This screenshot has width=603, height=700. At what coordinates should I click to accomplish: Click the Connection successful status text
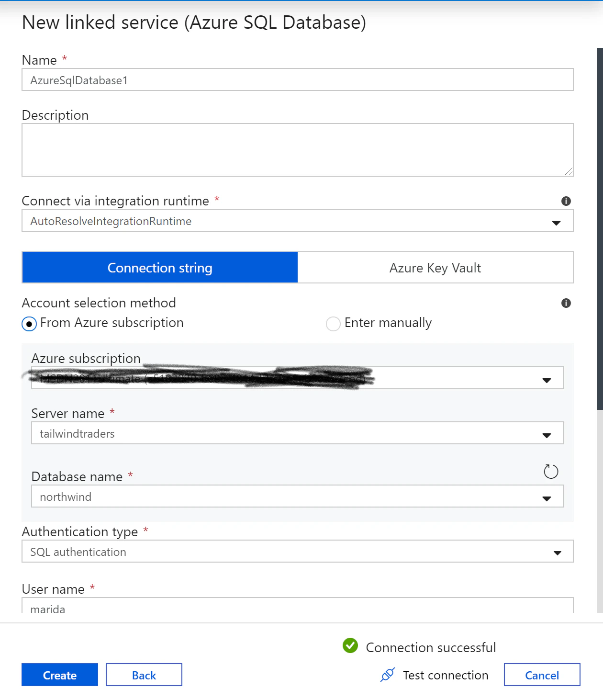pyautogui.click(x=431, y=647)
